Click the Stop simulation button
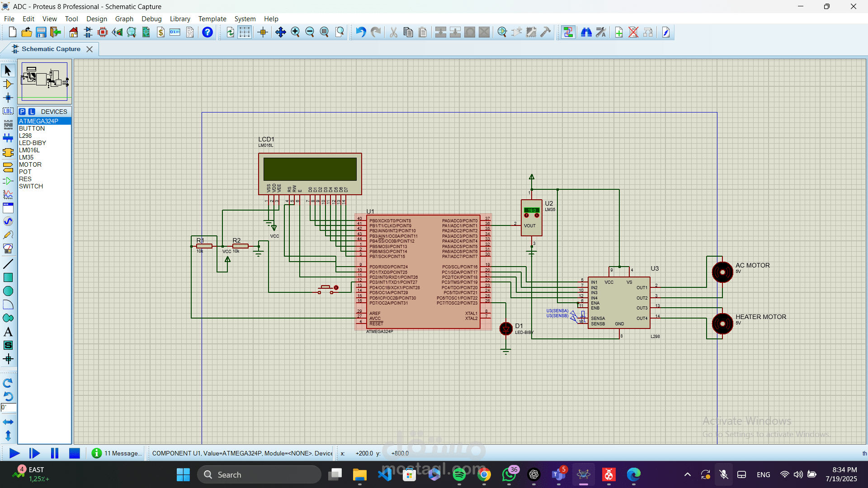 (75, 453)
